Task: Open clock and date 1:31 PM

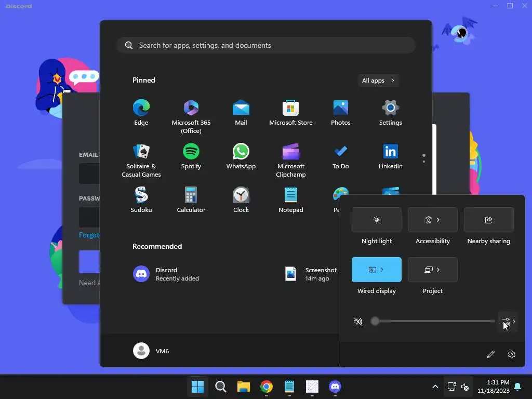Action: point(494,387)
